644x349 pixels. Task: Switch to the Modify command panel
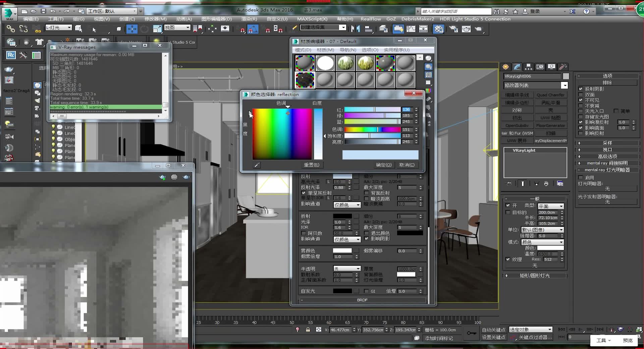[x=517, y=67]
